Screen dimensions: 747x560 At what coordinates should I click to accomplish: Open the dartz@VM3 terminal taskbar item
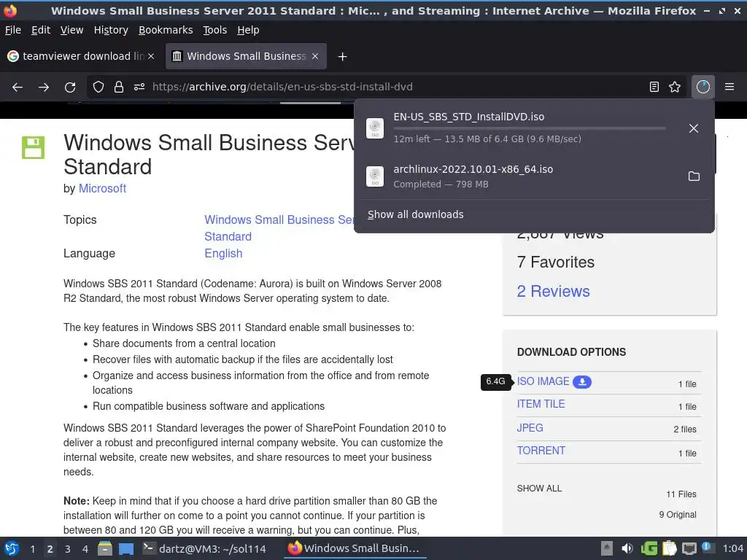[x=205, y=548]
